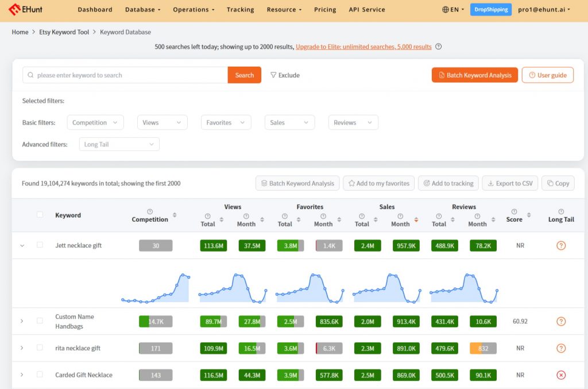Expand the rita necklace gift row
Image resolution: width=588 pixels, height=389 pixels.
[x=22, y=348]
